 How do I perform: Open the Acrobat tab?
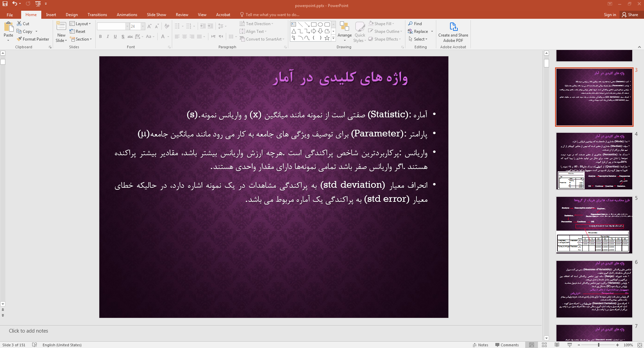[x=223, y=15]
